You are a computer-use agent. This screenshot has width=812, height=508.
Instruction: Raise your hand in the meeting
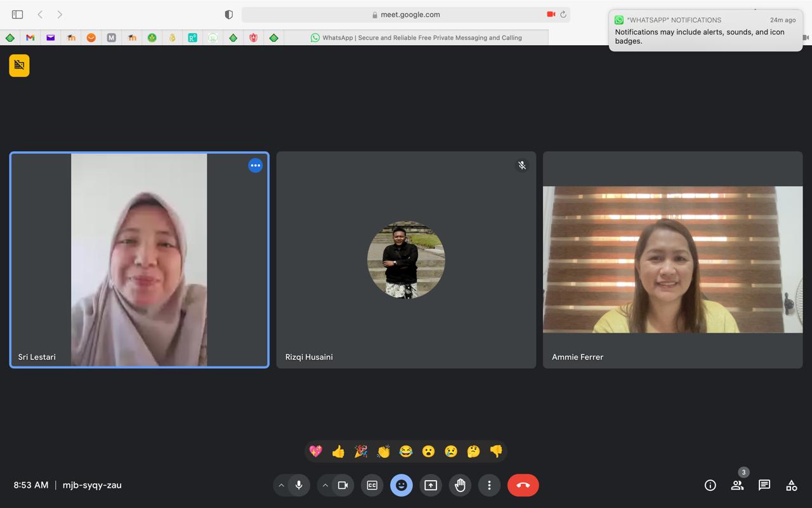pos(460,485)
